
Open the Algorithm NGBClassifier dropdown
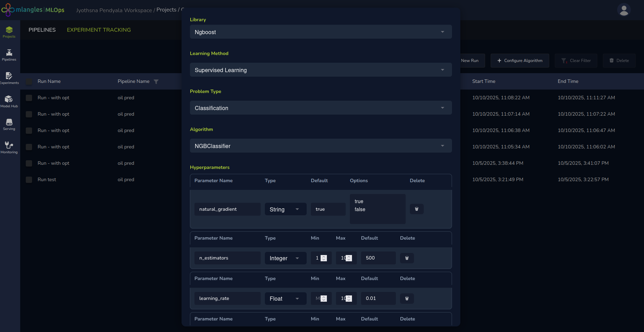(x=321, y=146)
